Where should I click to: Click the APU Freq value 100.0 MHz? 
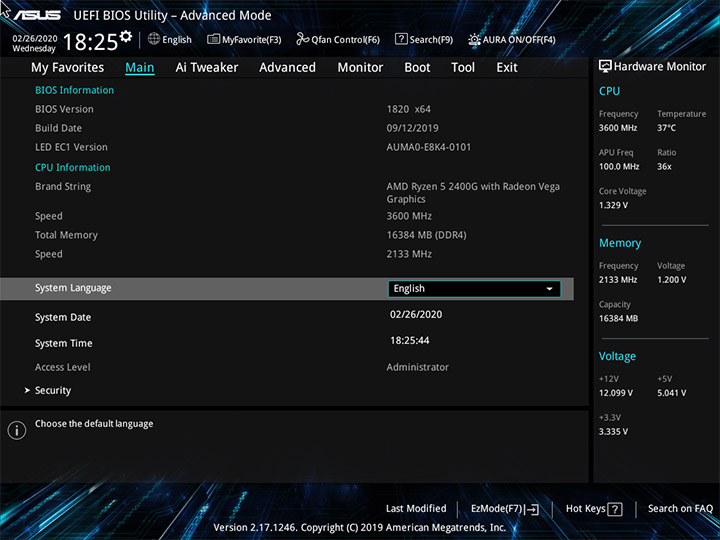click(619, 167)
